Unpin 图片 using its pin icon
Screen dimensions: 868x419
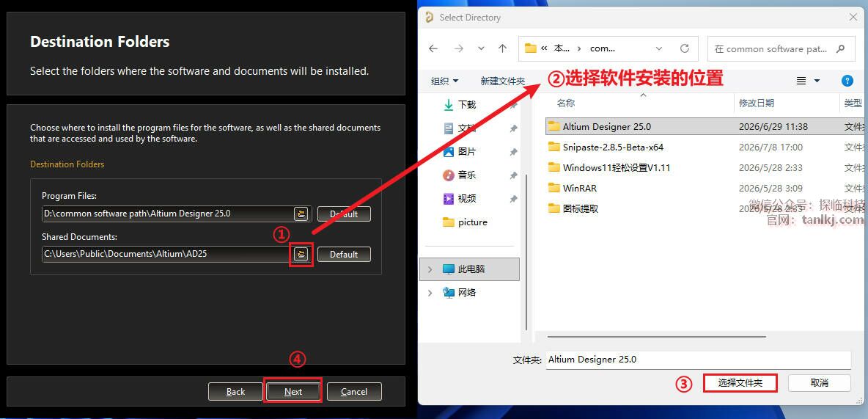tap(514, 152)
